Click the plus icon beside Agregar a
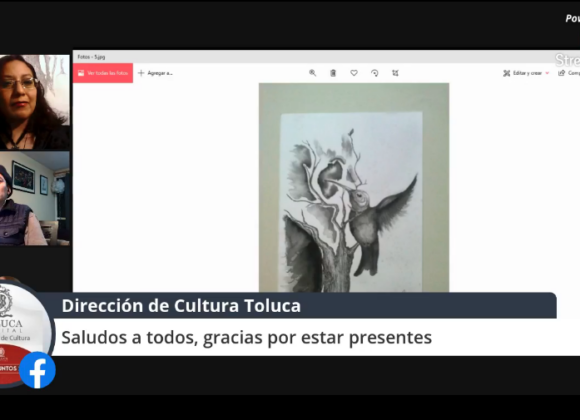The image size is (580, 420). pos(141,73)
